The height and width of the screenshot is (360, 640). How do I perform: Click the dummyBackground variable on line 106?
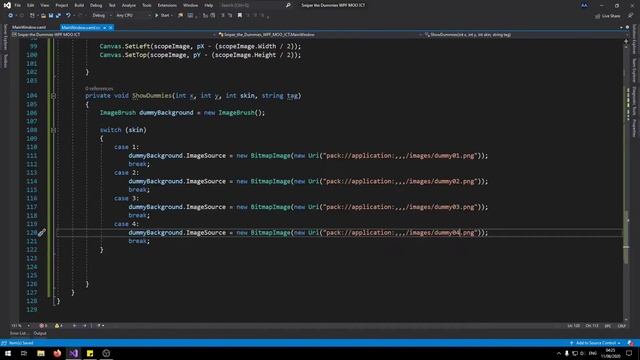coord(166,113)
